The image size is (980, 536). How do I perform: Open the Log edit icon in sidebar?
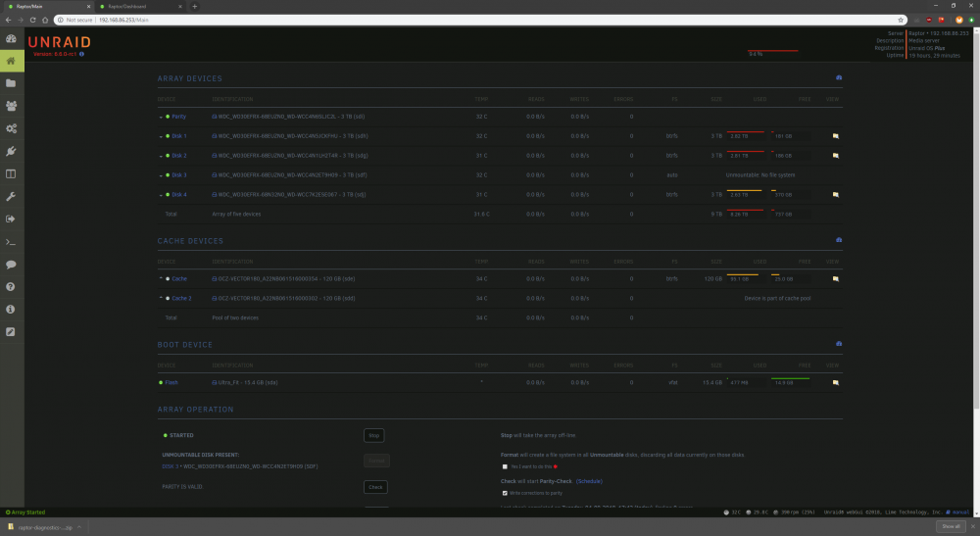11,332
